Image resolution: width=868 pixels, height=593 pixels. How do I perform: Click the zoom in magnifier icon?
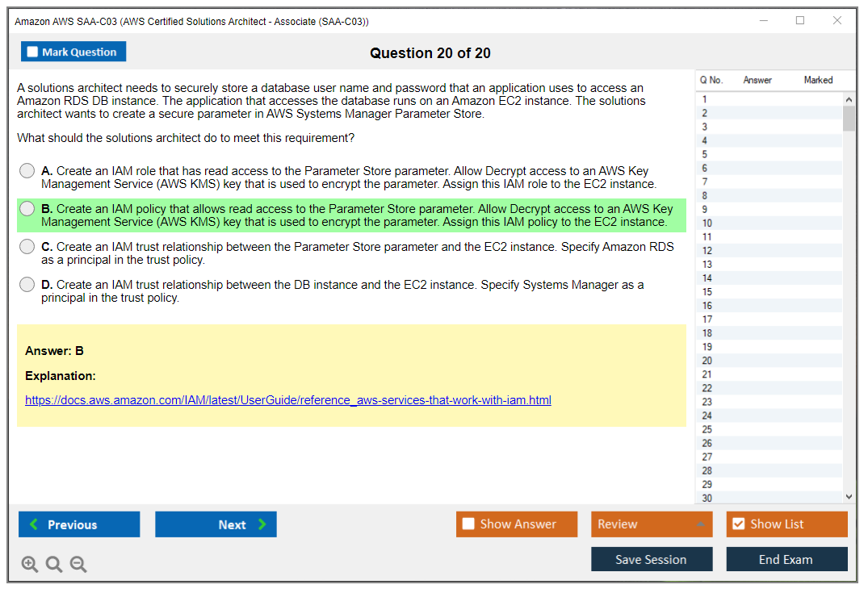[x=30, y=565]
